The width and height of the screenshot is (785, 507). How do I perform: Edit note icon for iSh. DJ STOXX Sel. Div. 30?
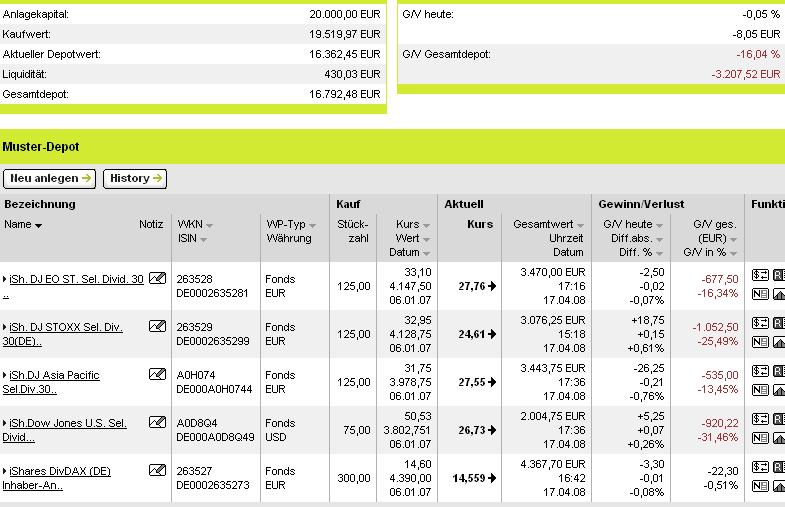157,326
